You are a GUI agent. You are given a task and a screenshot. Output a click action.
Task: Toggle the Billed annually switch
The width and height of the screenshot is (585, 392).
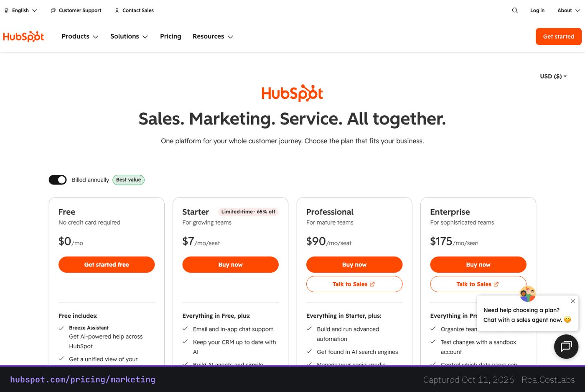click(58, 180)
